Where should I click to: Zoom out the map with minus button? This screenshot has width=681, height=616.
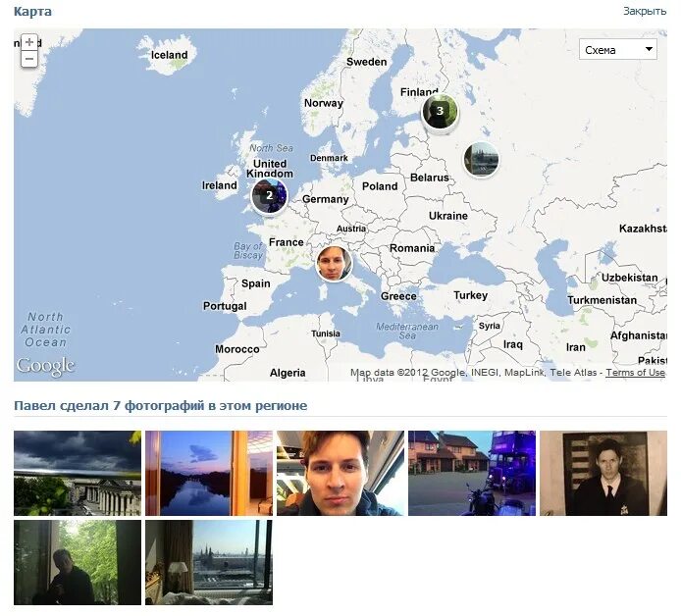(29, 59)
